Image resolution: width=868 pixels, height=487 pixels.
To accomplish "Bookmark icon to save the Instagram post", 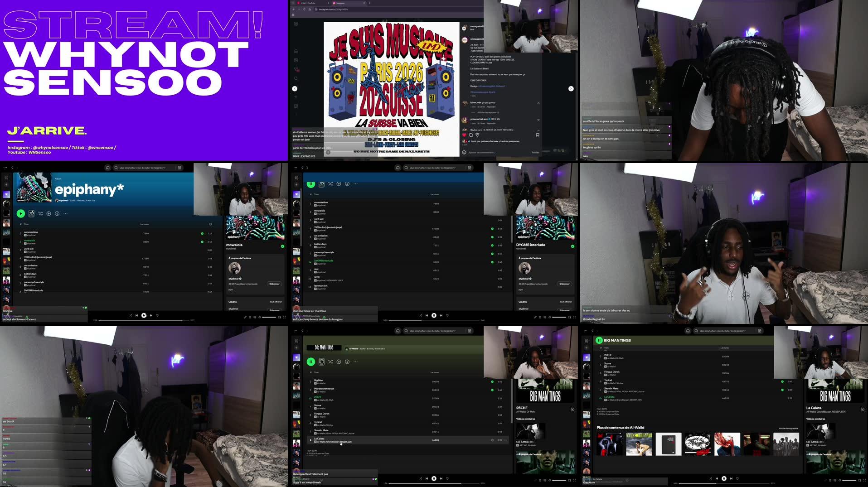I will (x=538, y=135).
